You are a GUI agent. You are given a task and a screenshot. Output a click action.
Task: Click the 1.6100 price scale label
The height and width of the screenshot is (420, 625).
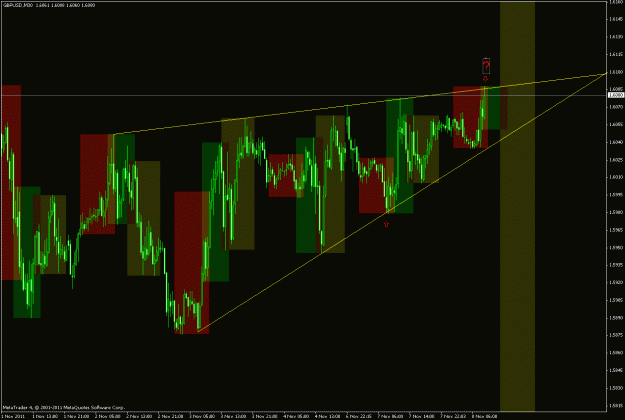click(616, 72)
